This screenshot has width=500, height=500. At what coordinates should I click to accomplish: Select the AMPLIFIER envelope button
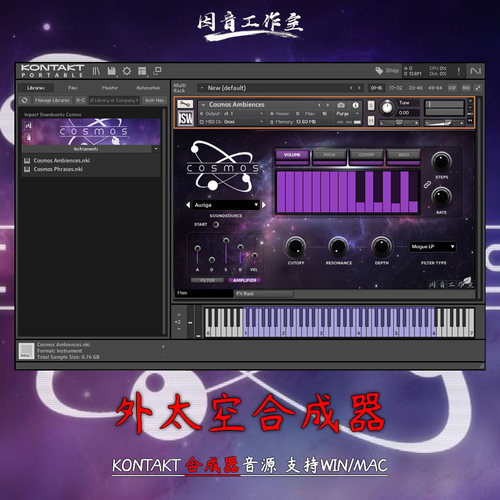pos(245,280)
